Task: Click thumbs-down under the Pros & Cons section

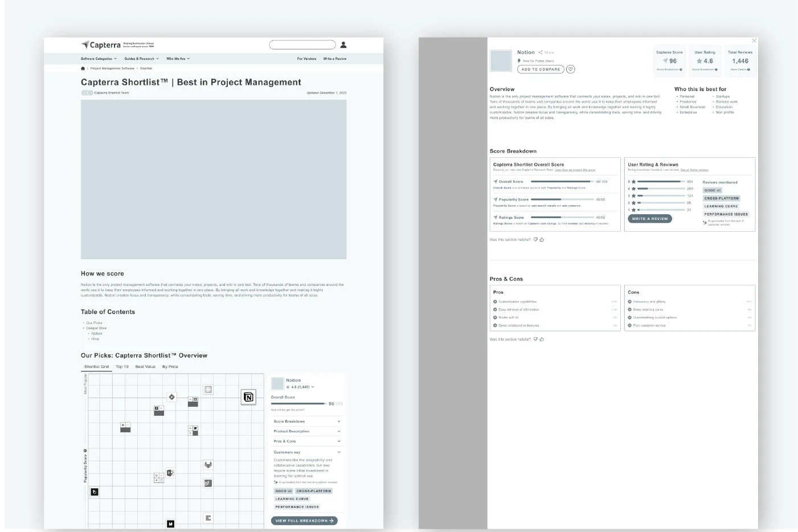Action: [x=535, y=339]
